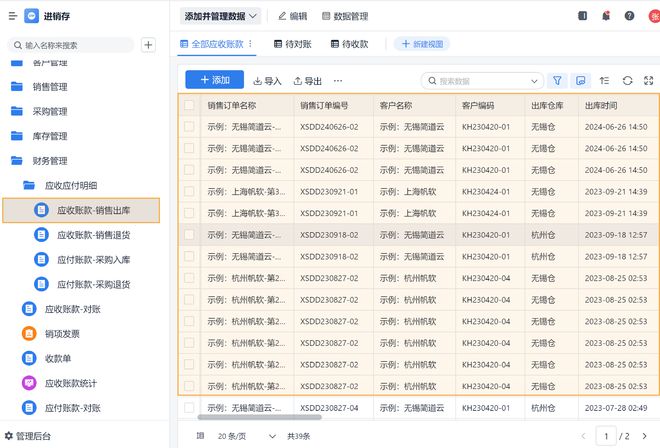The width and height of the screenshot is (660, 448).
Task: Click the display settings icon beside filter
Action: (580, 80)
